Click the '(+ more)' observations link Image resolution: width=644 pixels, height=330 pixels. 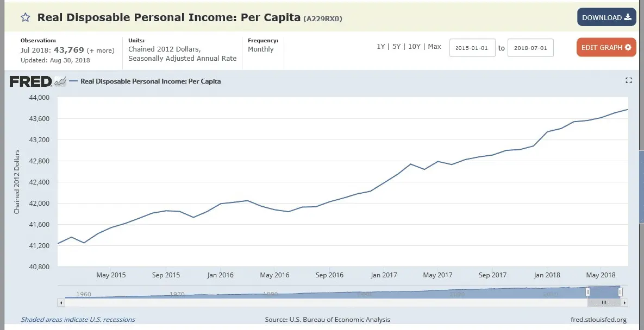[101, 50]
